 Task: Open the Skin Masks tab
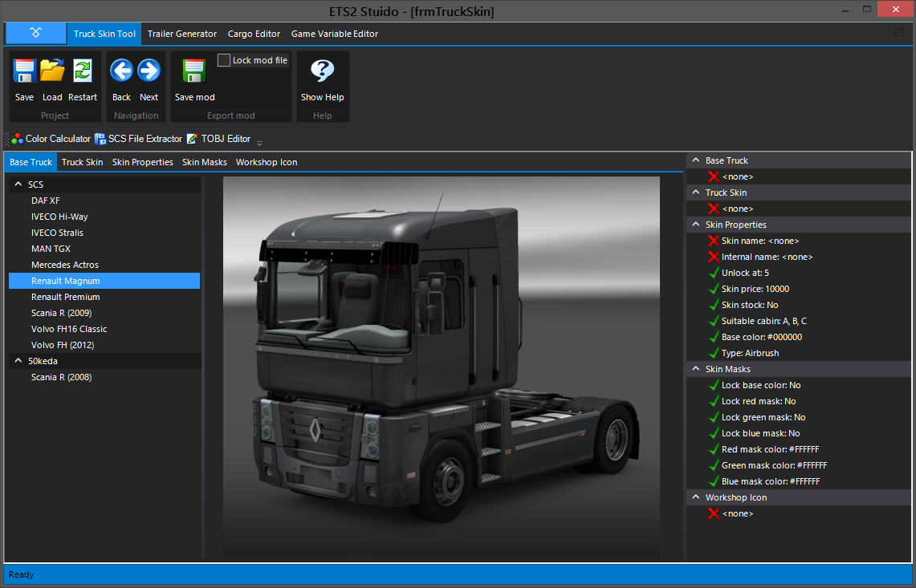(x=204, y=162)
